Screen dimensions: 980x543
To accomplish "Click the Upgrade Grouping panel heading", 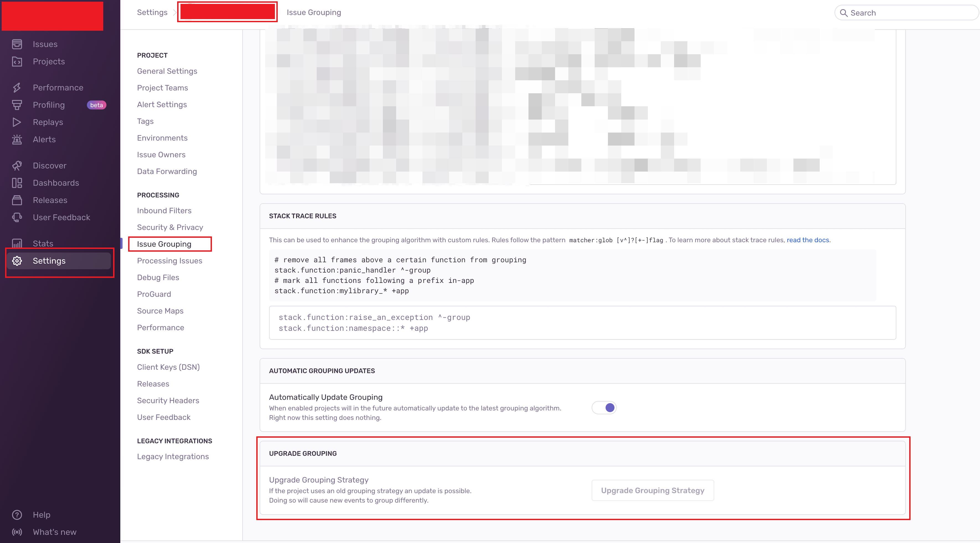I will [x=303, y=454].
